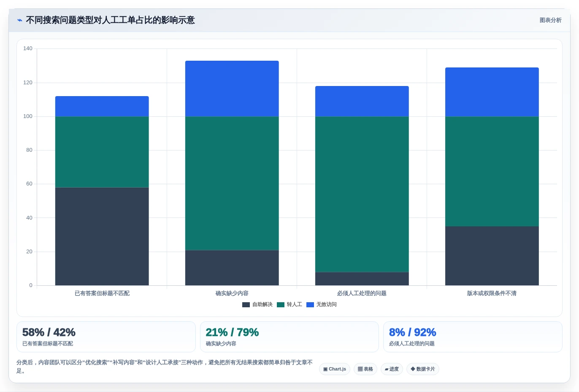Open the 21% / 79% stat card

pyautogui.click(x=289, y=337)
